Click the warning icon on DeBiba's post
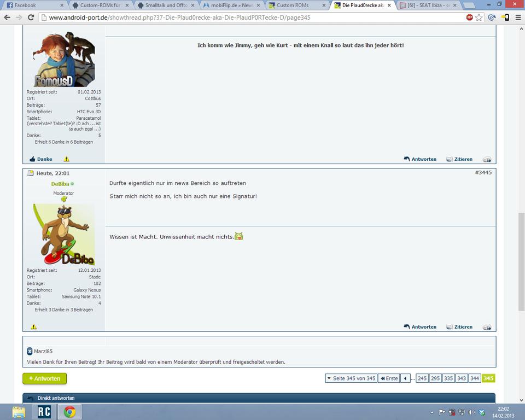 (34, 326)
